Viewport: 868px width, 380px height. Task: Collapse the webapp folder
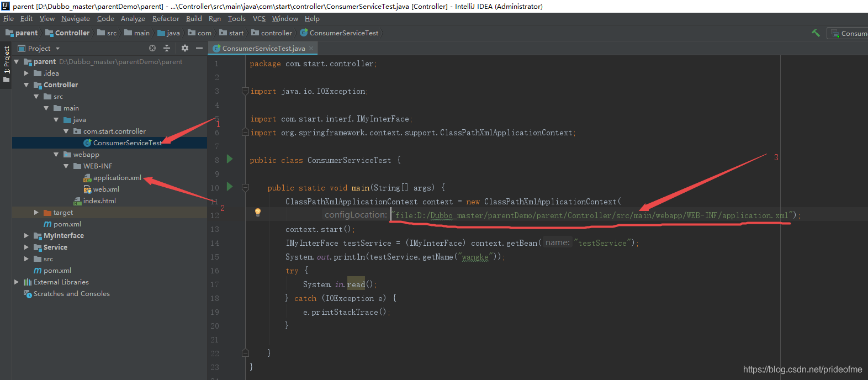point(56,155)
